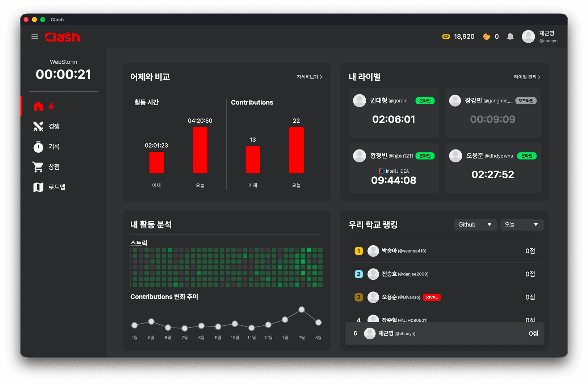Viewport: 588px width, 384px height.
Task: Open 자세히보기 details link
Action: pyautogui.click(x=309, y=77)
